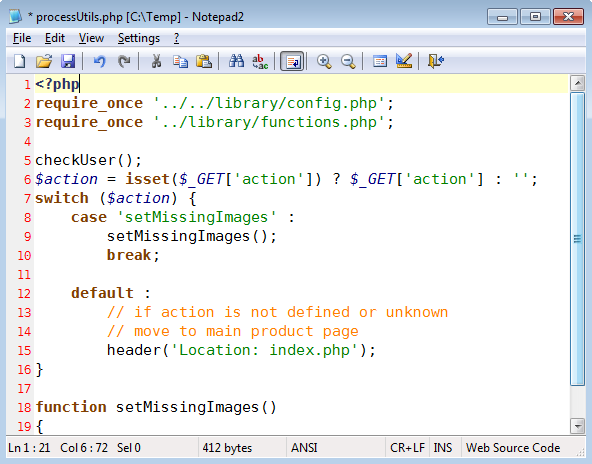This screenshot has height=464, width=592.
Task: Zoom out with magnifier minus icon
Action: coord(348,61)
